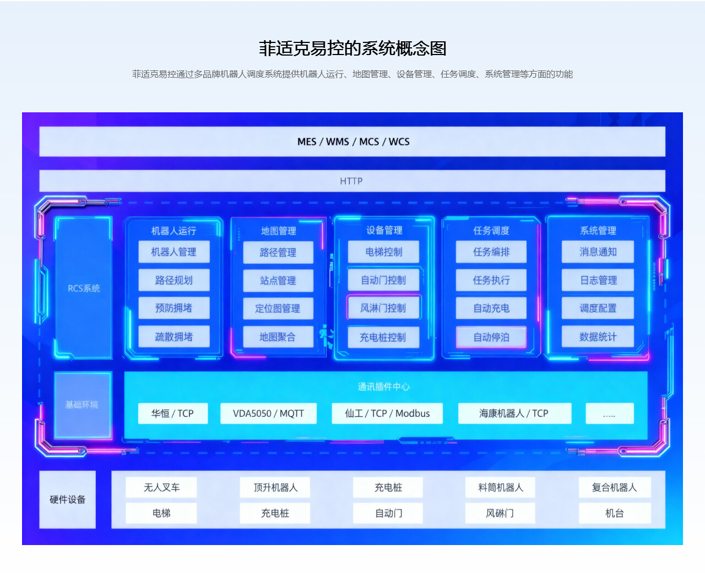Click the 系统管理 section heading
Image resolution: width=705 pixels, height=588 pixels.
598,230
